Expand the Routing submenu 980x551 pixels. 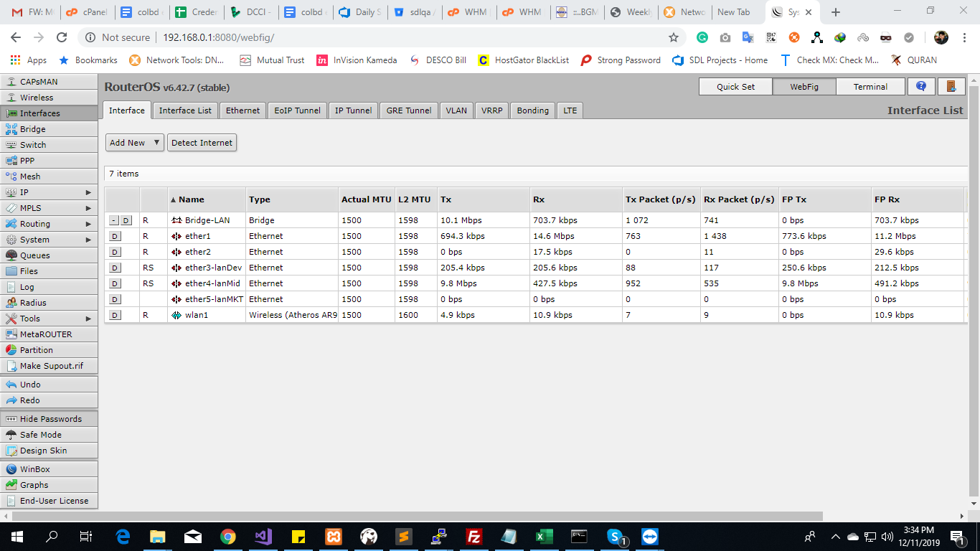tap(49, 224)
